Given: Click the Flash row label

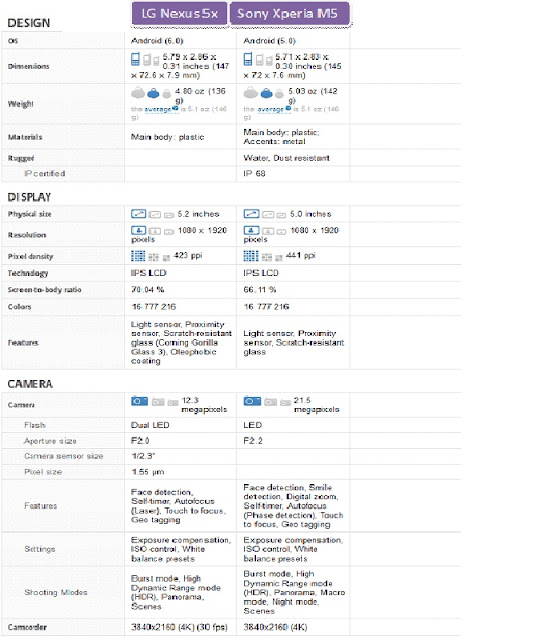Looking at the screenshot, I should pos(35,425).
